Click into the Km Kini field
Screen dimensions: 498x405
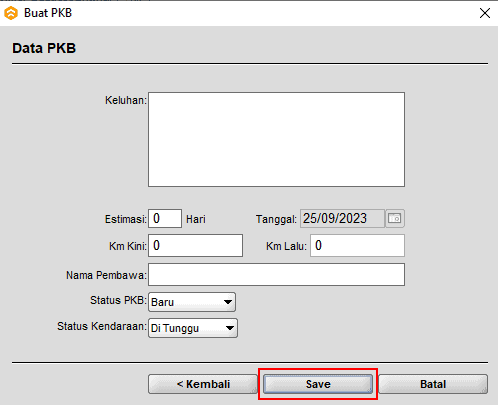195,246
